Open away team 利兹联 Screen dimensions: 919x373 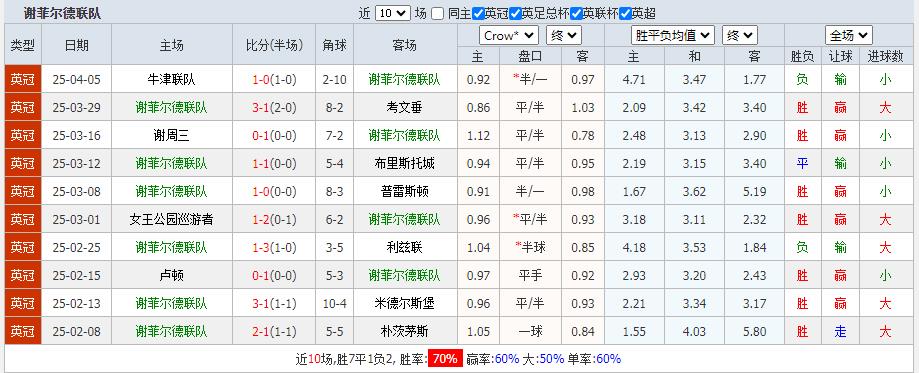tap(405, 247)
